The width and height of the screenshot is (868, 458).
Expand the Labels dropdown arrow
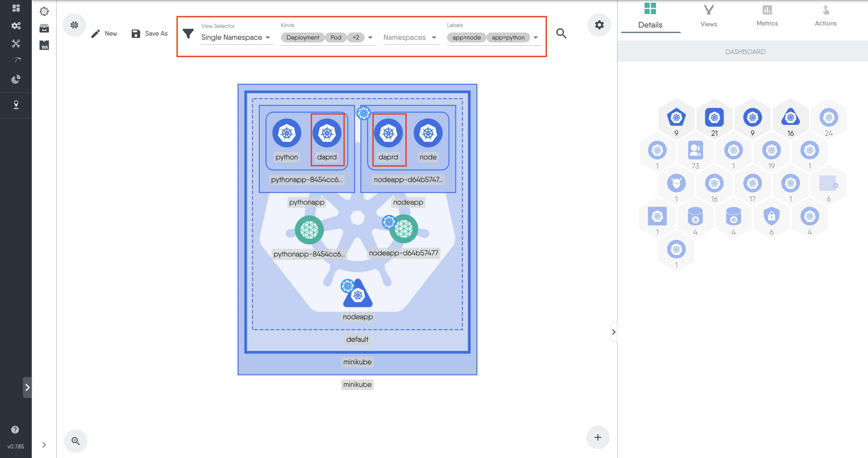[536, 37]
